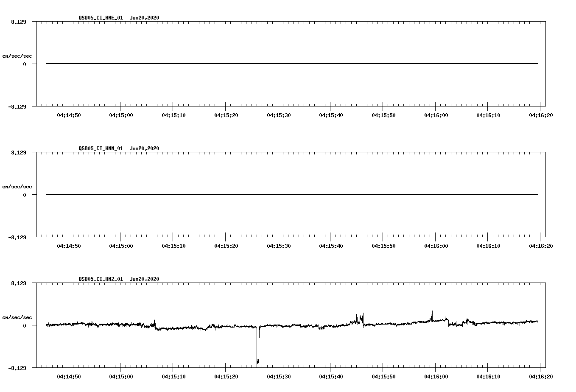Image resolution: width=576 pixels, height=392 pixels.
Task: Pick the 04:16:00 time label under HNZ plot
Action: [436, 376]
